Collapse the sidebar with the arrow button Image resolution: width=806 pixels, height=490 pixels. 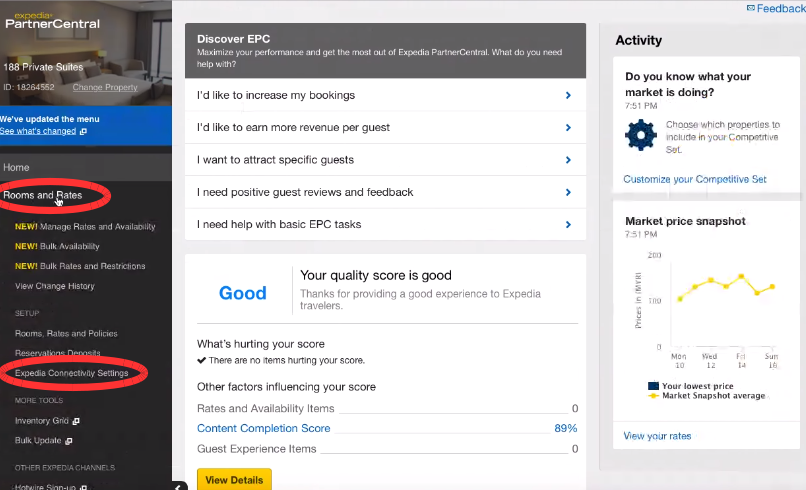tap(178, 486)
